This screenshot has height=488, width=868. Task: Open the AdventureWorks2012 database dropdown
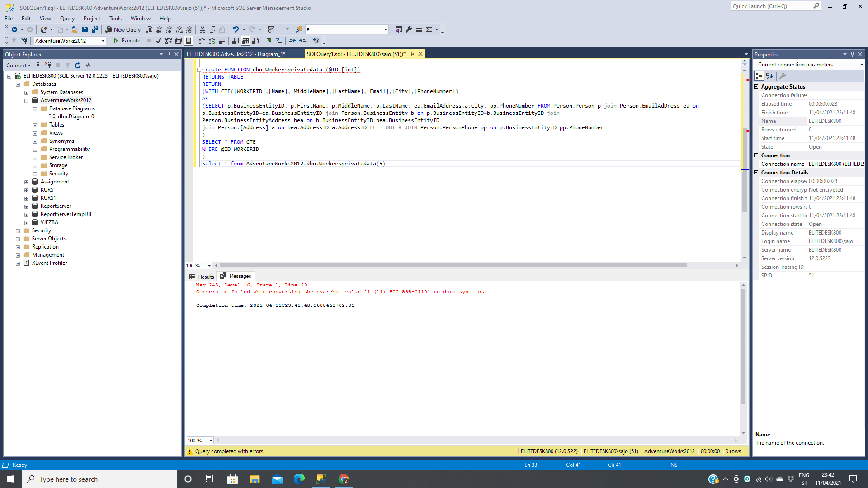point(103,41)
